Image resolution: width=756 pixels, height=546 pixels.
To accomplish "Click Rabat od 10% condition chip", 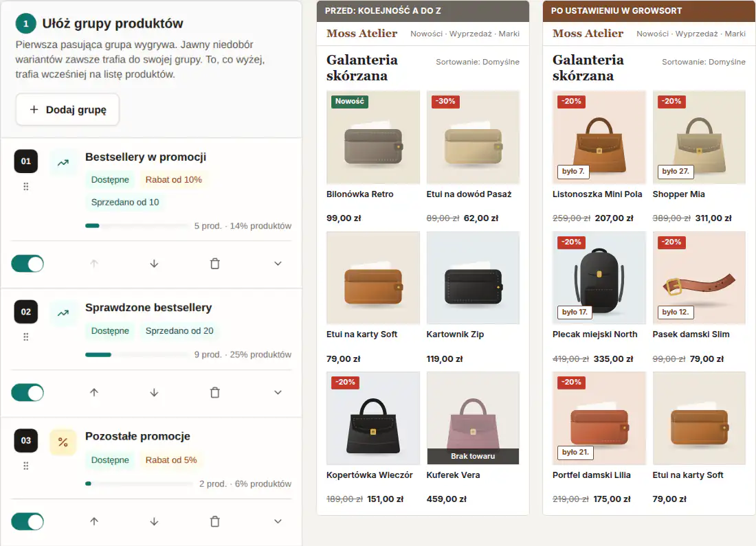I will point(174,180).
